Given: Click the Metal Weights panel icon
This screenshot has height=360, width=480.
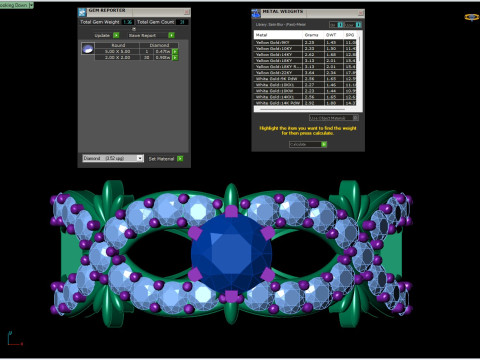Looking at the screenshot, I should tap(256, 14).
